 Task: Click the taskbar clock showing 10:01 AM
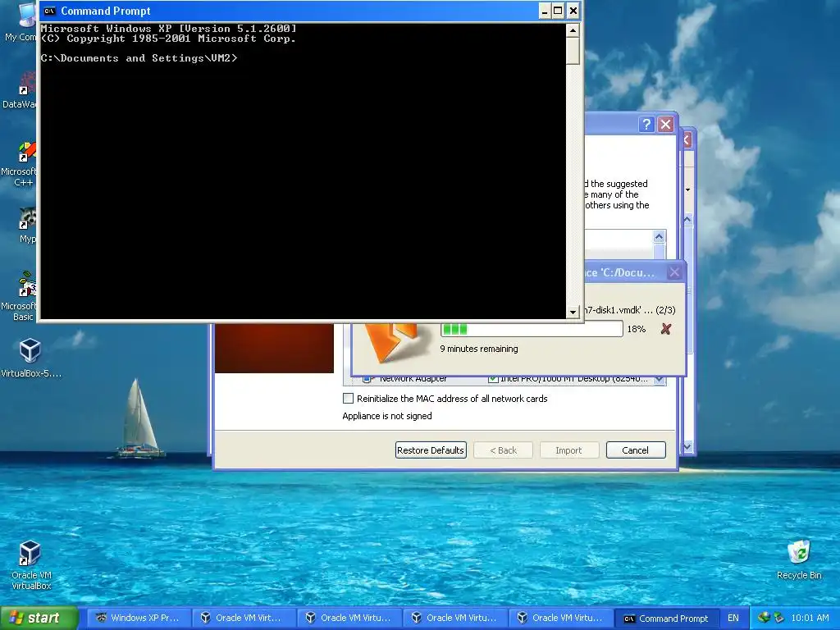click(810, 618)
